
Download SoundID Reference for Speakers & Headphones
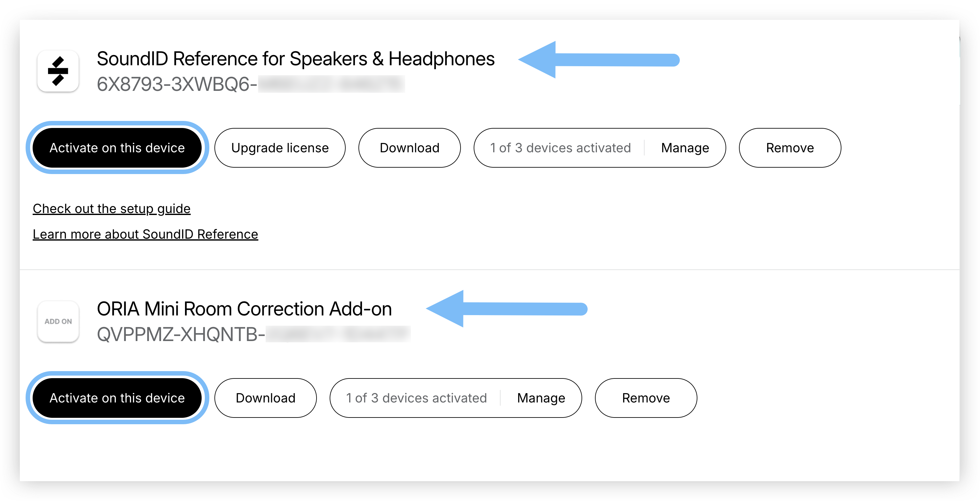(x=409, y=147)
